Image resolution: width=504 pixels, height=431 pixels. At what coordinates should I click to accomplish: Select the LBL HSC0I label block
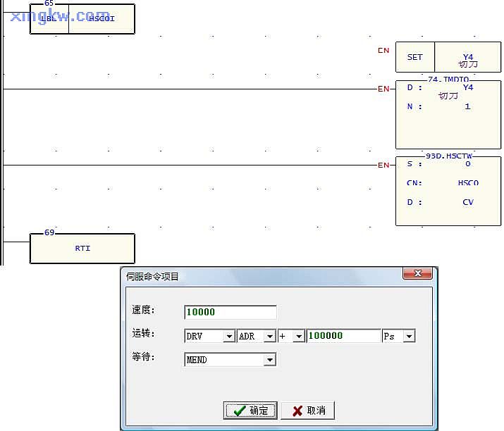pos(82,19)
